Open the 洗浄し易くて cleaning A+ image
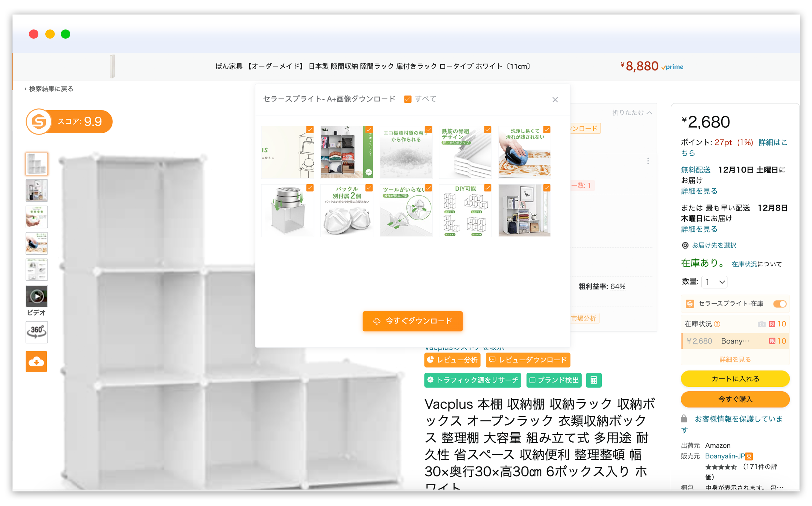 coord(524,152)
